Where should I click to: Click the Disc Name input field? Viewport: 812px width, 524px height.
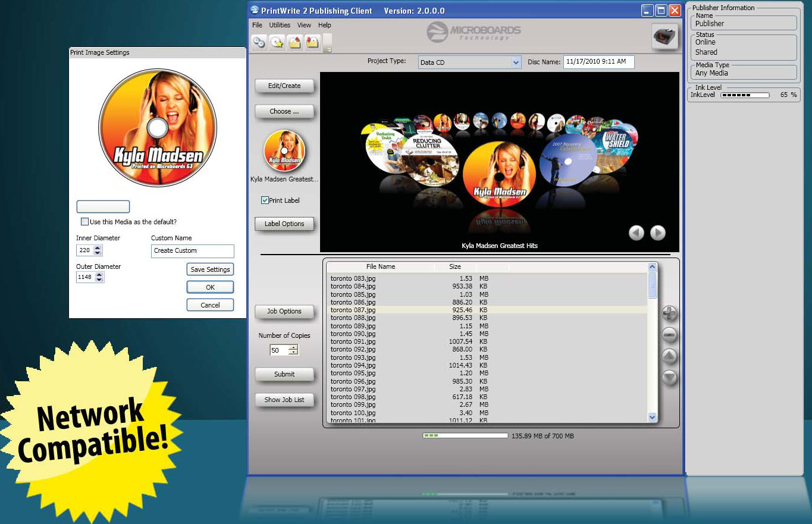click(x=599, y=62)
